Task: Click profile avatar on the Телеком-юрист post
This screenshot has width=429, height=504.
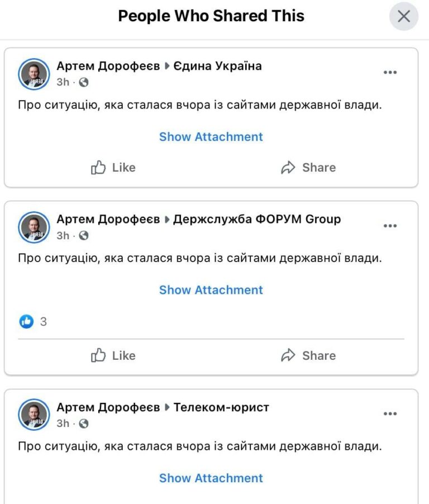Action: pyautogui.click(x=34, y=415)
